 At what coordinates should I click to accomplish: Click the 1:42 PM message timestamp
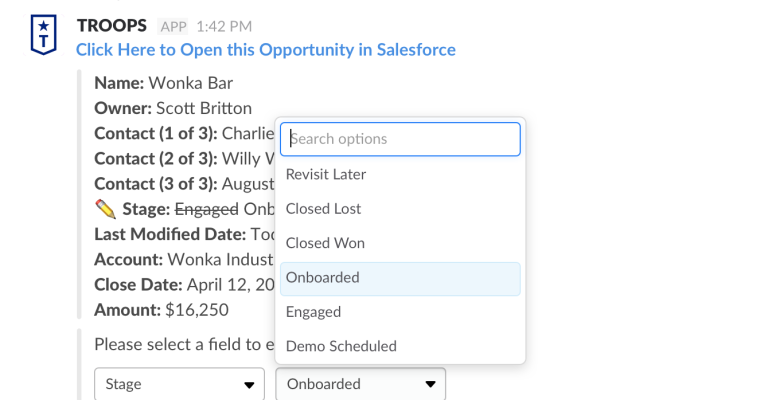224,26
